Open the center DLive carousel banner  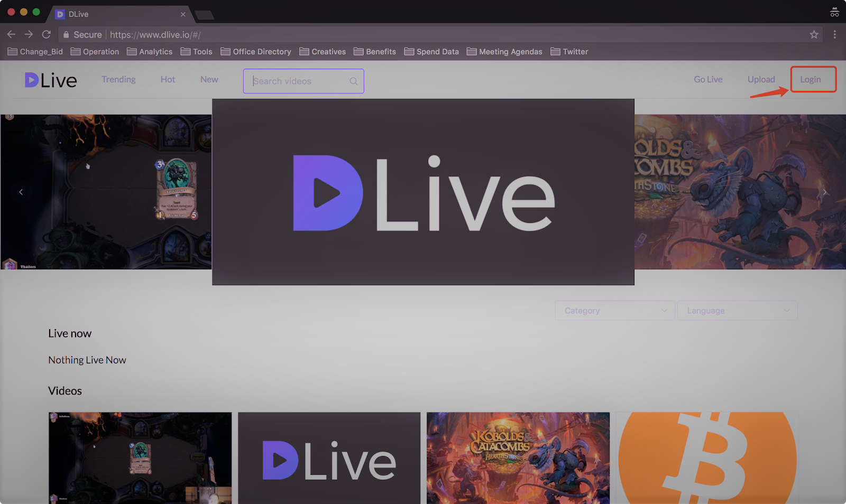(423, 192)
